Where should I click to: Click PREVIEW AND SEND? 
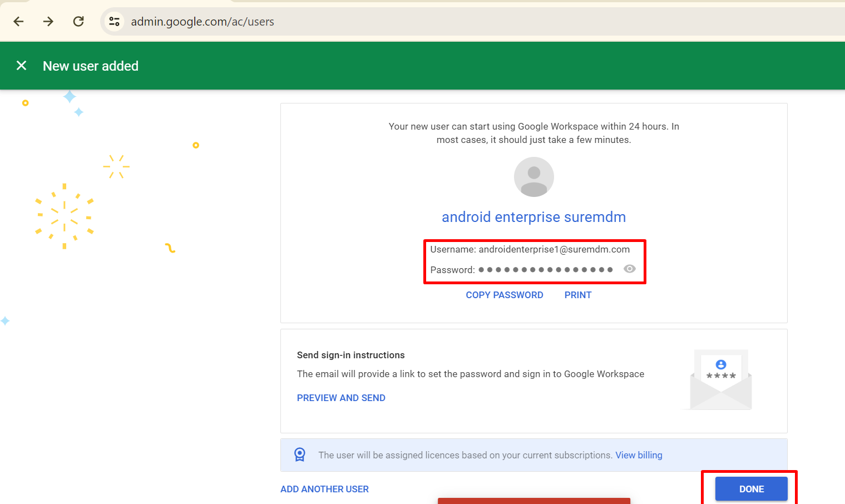pos(341,398)
